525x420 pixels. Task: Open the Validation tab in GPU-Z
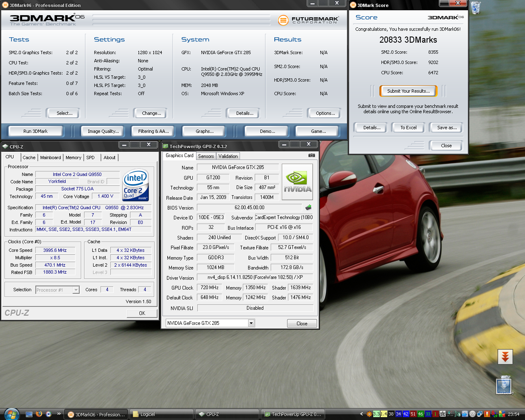pyautogui.click(x=228, y=156)
